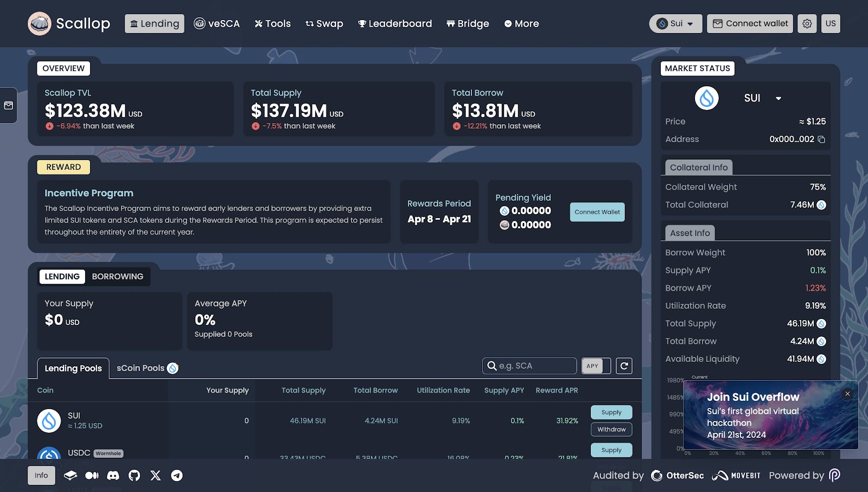868x492 pixels.
Task: Toggle the APY switch
Action: pyautogui.click(x=596, y=366)
